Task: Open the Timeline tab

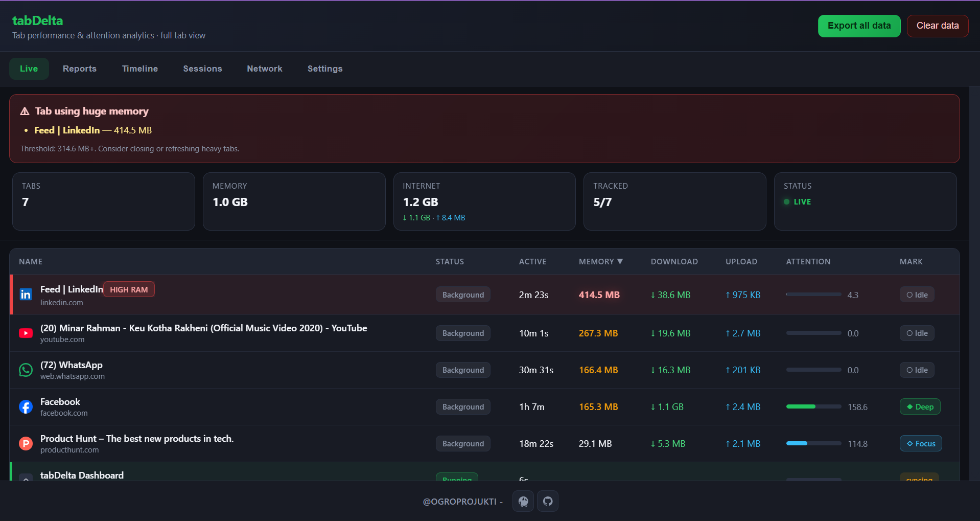Action: [x=140, y=69]
